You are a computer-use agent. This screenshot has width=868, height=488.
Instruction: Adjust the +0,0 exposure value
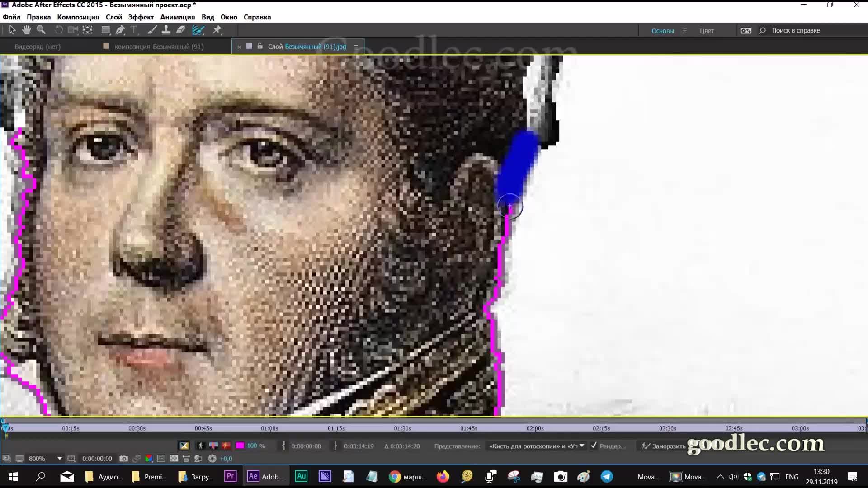pyautogui.click(x=226, y=459)
